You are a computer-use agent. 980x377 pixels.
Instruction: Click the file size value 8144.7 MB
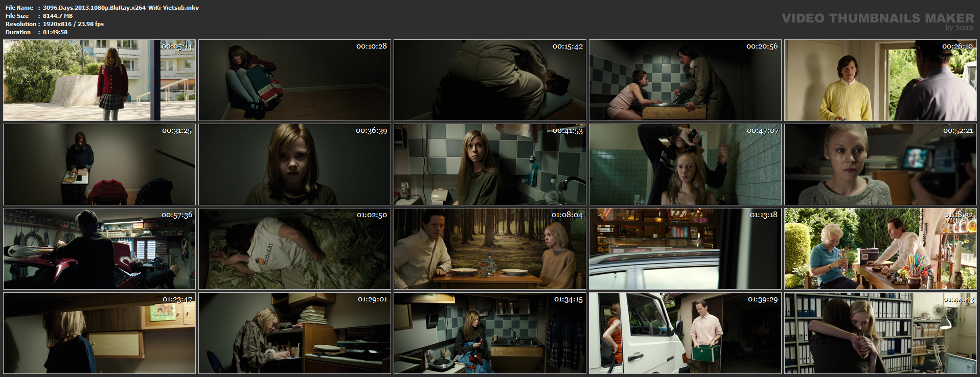click(58, 16)
